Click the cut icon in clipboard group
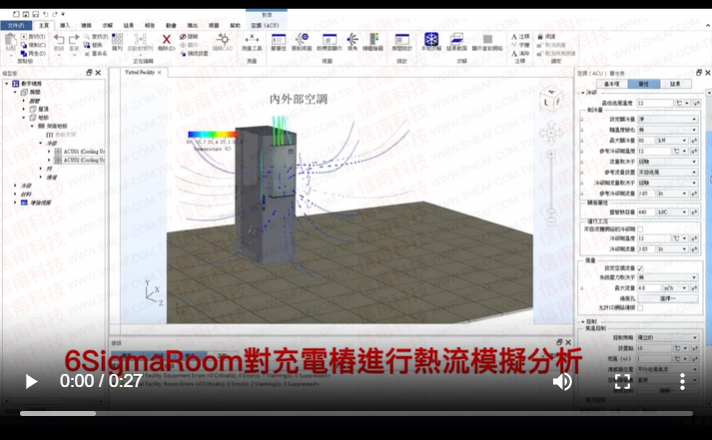 (24, 36)
